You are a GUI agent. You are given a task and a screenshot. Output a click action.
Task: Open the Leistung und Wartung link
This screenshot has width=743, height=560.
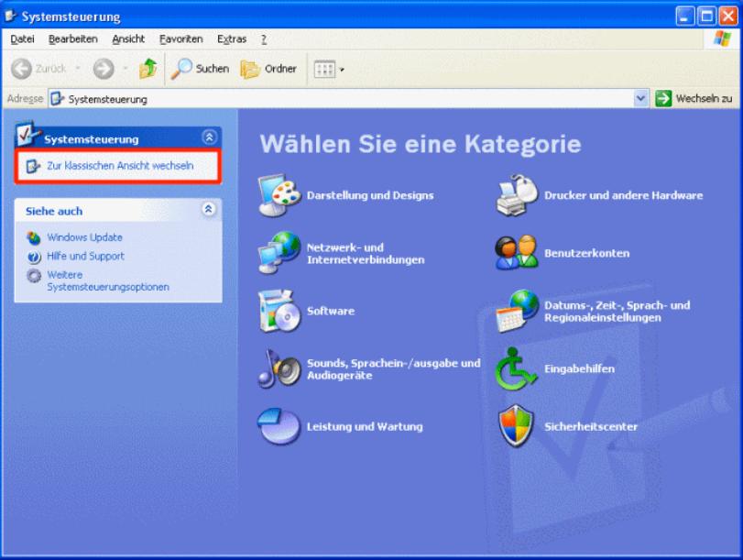365,427
